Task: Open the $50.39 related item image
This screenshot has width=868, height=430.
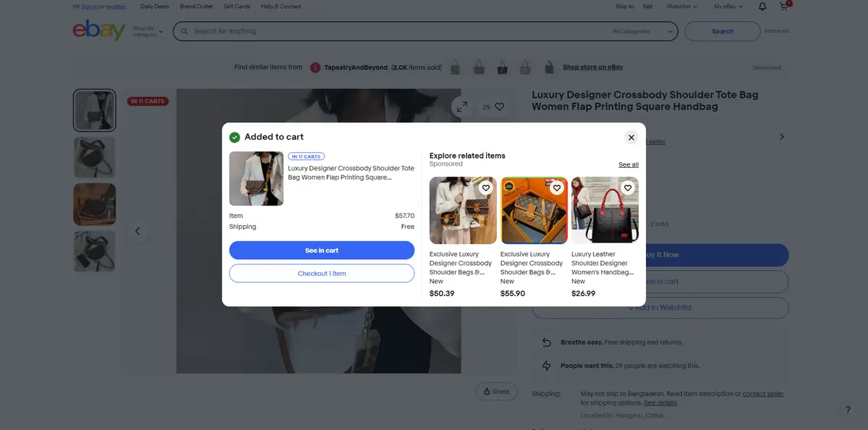Action: (463, 211)
